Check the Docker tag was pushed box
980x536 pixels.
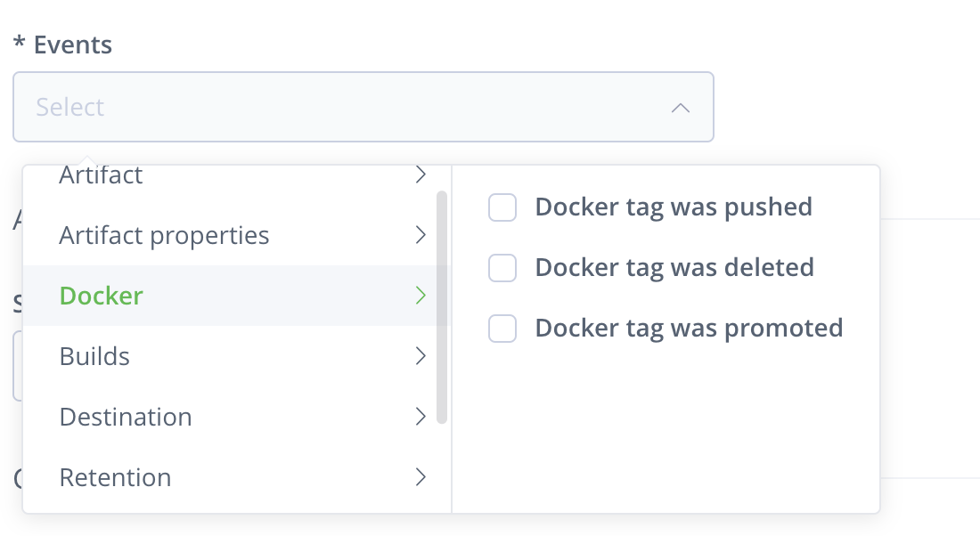(502, 207)
